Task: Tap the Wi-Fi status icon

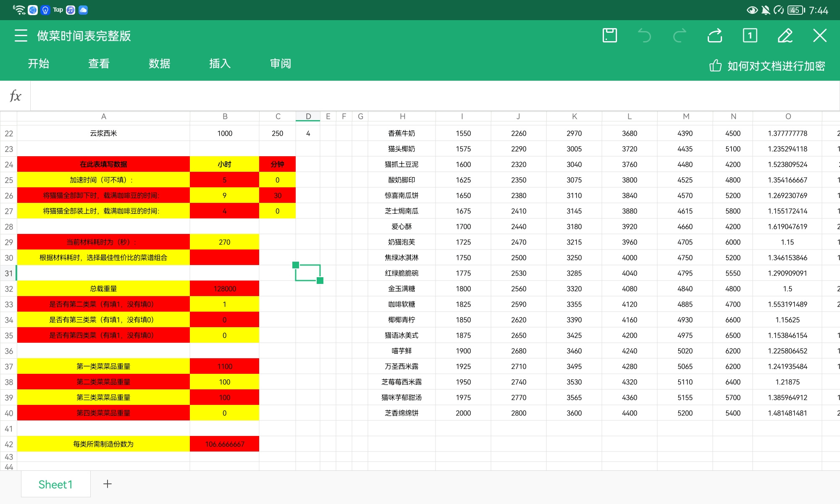Action: [x=19, y=10]
